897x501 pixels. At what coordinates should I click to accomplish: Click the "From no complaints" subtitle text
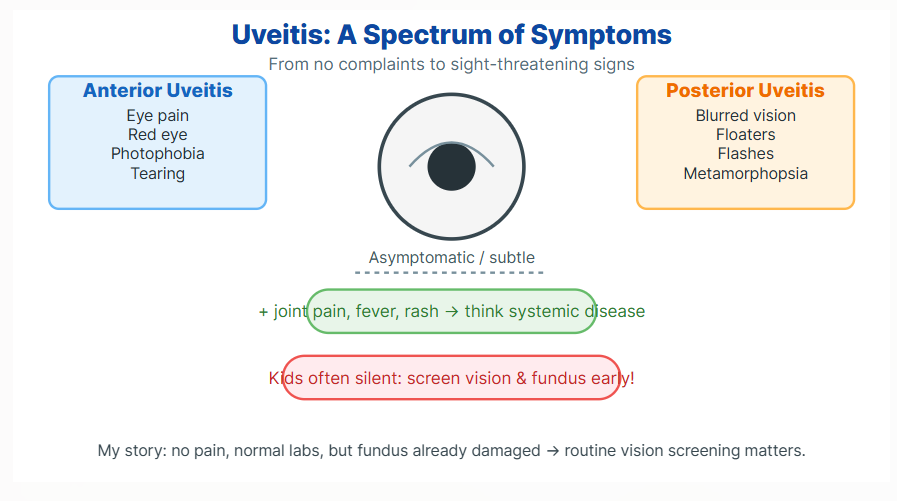coord(451,64)
